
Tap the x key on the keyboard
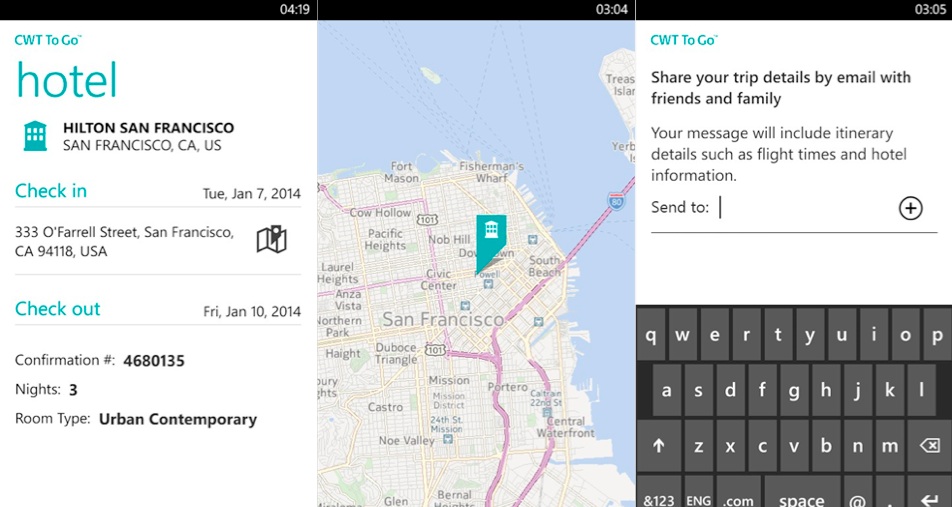[730, 446]
